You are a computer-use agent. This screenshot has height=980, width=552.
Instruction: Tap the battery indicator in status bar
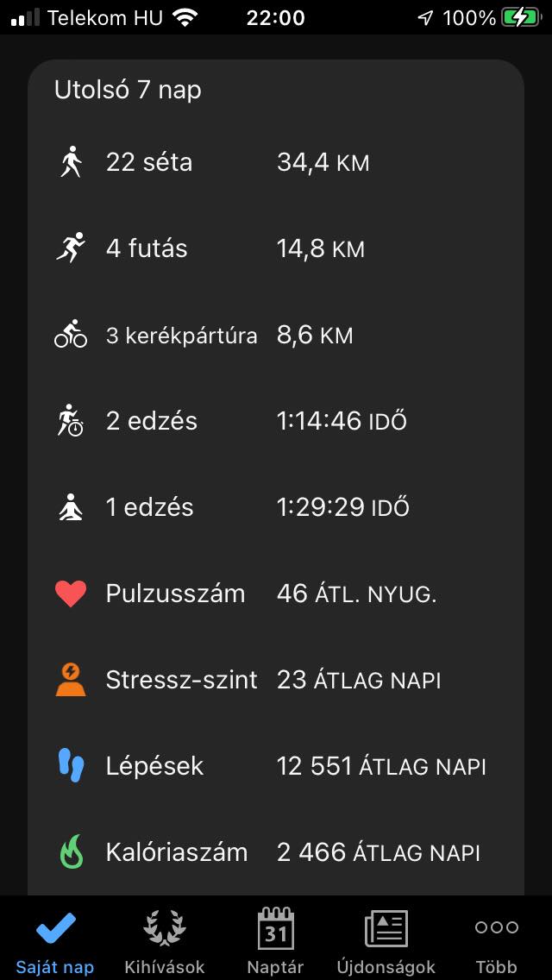520,17
